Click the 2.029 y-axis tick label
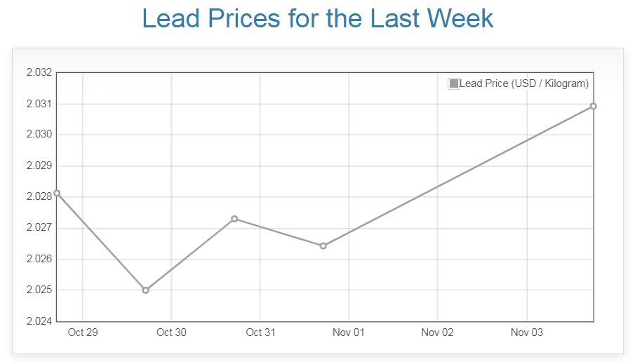This screenshot has width=635, height=364. click(39, 166)
